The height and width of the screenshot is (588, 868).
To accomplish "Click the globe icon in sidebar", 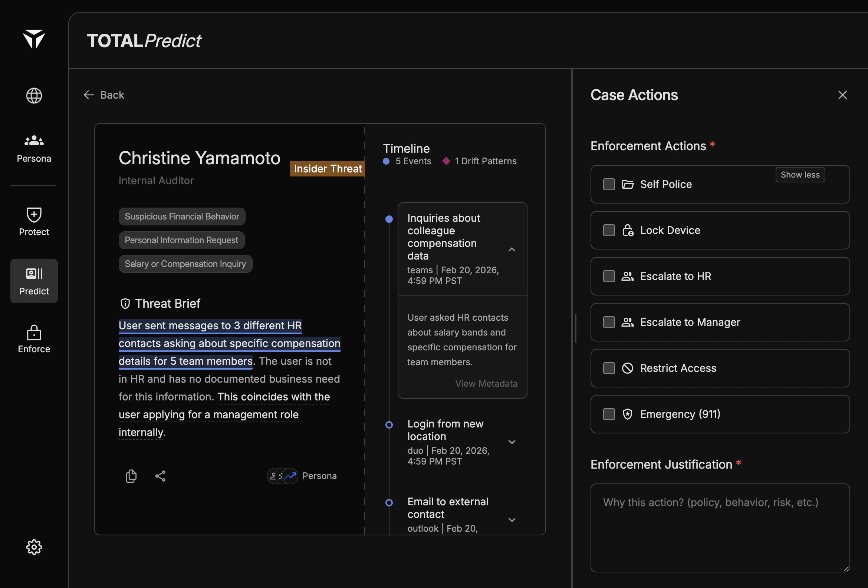I will (x=34, y=96).
